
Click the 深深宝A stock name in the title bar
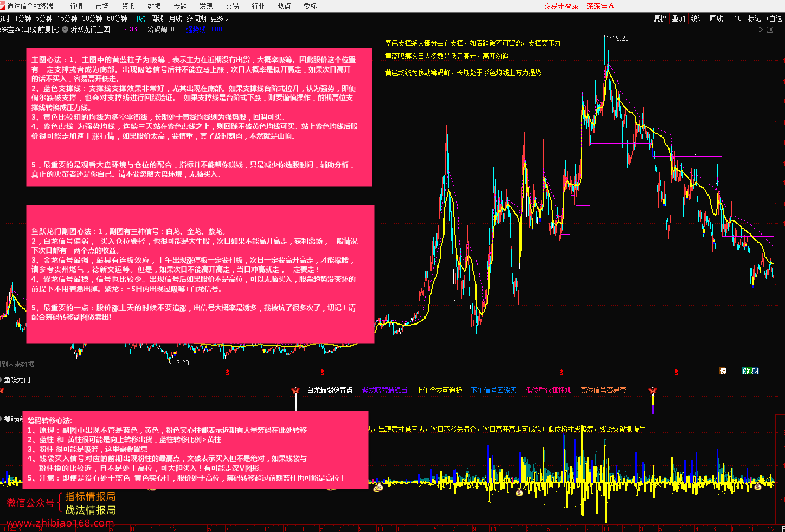600,6
